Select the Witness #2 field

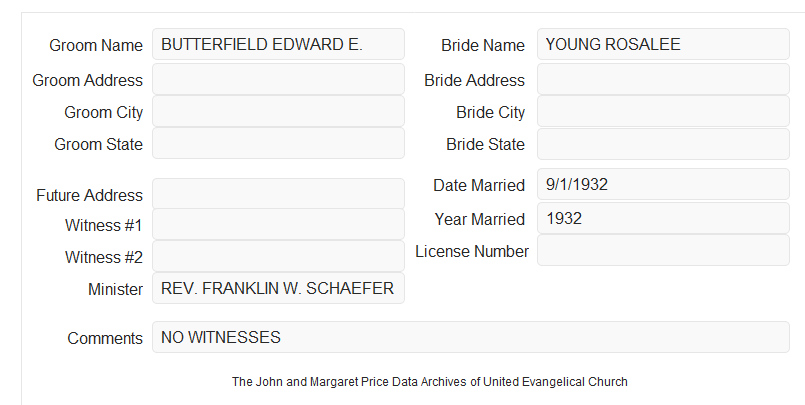[278, 256]
